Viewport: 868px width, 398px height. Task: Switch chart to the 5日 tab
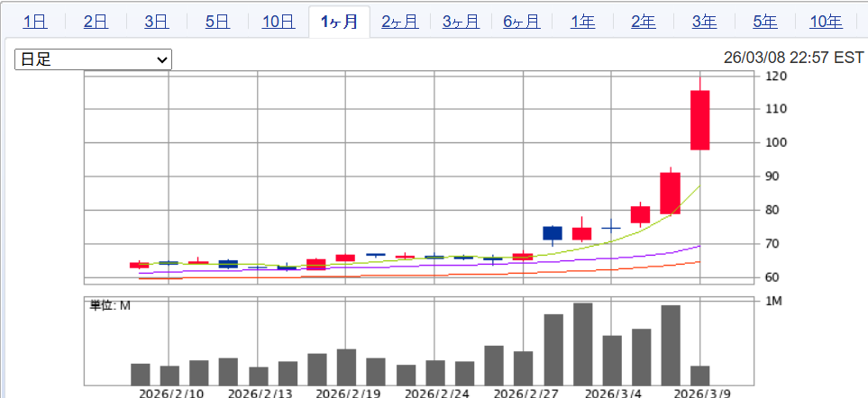217,22
